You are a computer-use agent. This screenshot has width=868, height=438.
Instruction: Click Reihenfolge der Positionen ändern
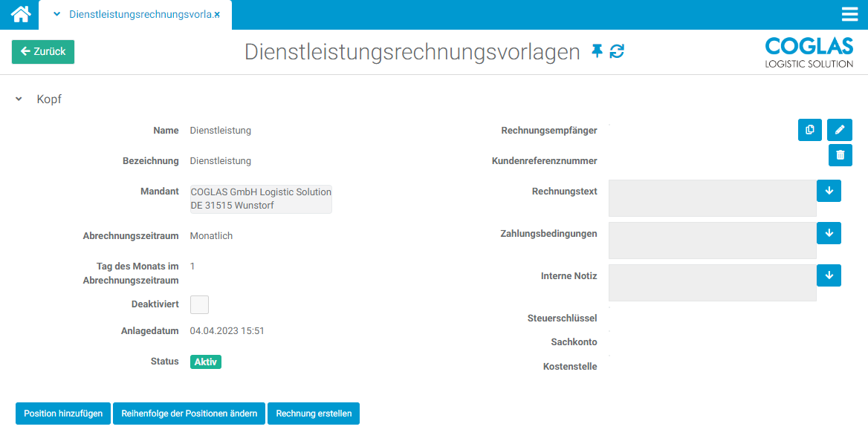point(189,414)
